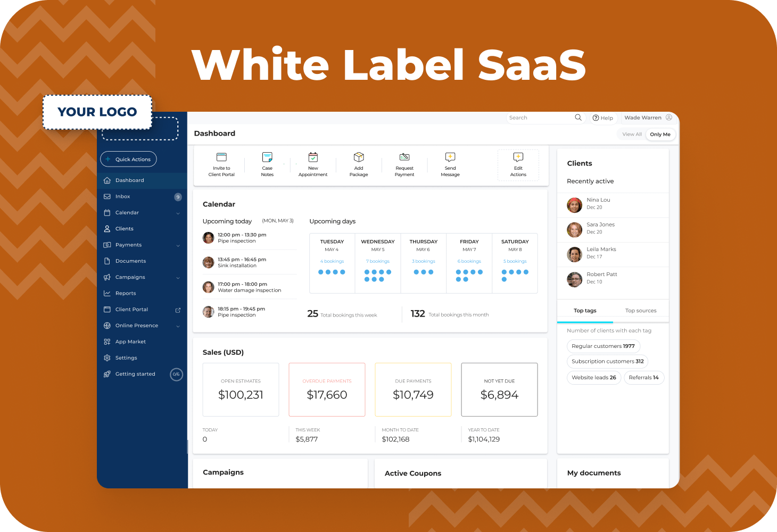Click Friday 6 bookings link
The height and width of the screenshot is (532, 777).
(x=469, y=261)
